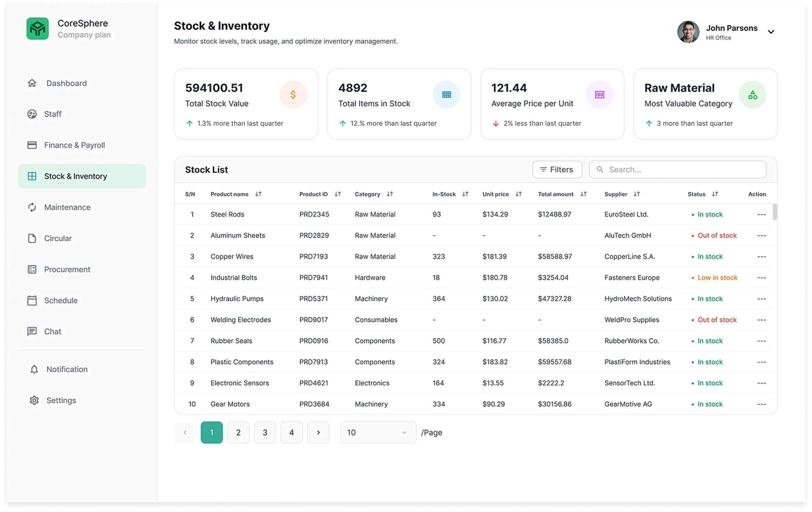Sort table by Product name arrows
812x512 pixels.
point(258,194)
